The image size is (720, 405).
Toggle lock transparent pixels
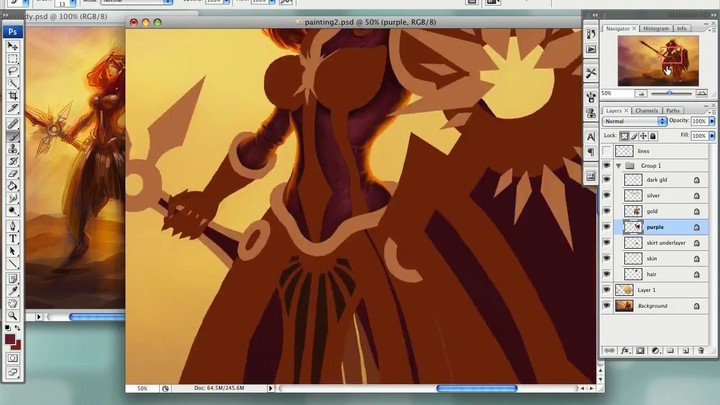tap(624, 136)
